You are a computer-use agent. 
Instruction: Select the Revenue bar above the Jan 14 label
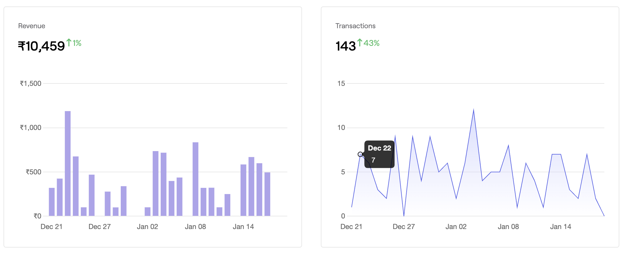pyautogui.click(x=243, y=190)
